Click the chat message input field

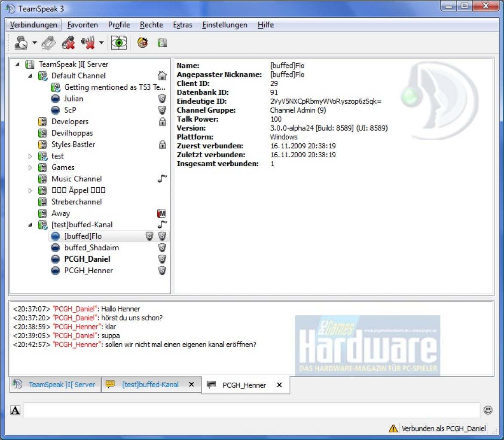[252, 410]
